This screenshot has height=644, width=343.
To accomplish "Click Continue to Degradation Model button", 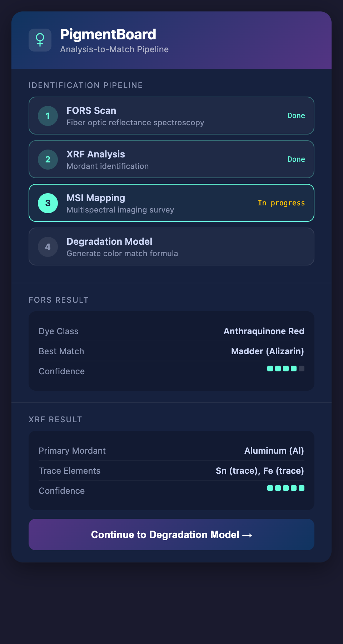I will pyautogui.click(x=171, y=535).
